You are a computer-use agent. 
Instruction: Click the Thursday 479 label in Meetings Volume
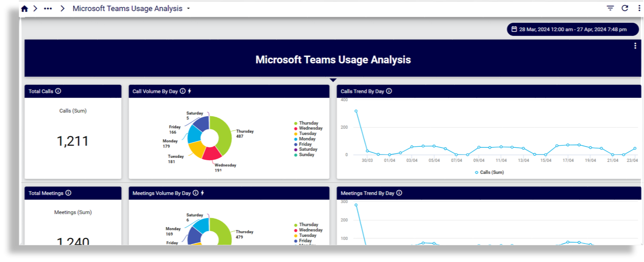pyautogui.click(x=244, y=234)
